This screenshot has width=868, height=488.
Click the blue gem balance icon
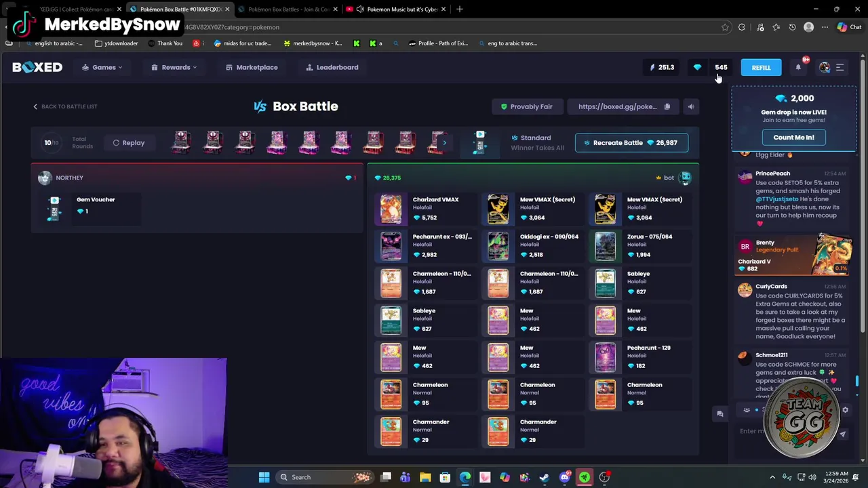tap(697, 67)
